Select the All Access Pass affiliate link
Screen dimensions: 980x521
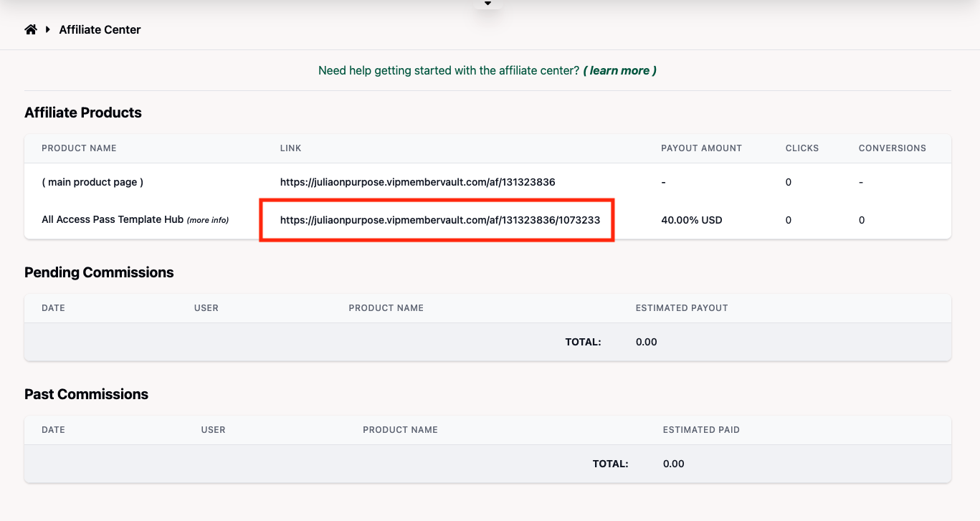(x=440, y=220)
